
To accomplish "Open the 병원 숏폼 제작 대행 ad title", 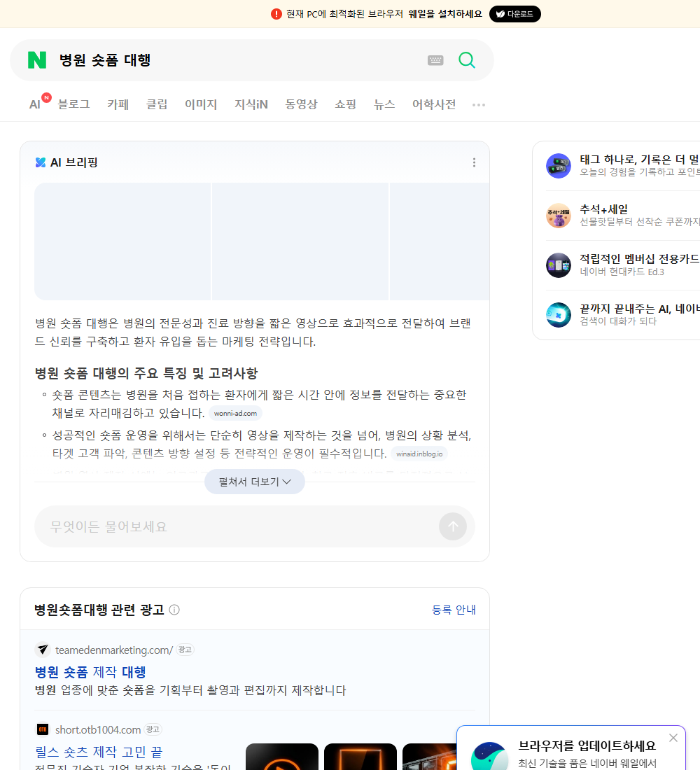I will [x=90, y=672].
